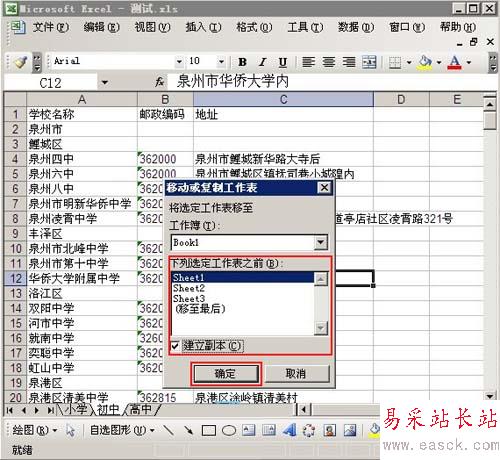This screenshot has width=500, height=460.
Task: Open the 数据 menu
Action: [356, 27]
